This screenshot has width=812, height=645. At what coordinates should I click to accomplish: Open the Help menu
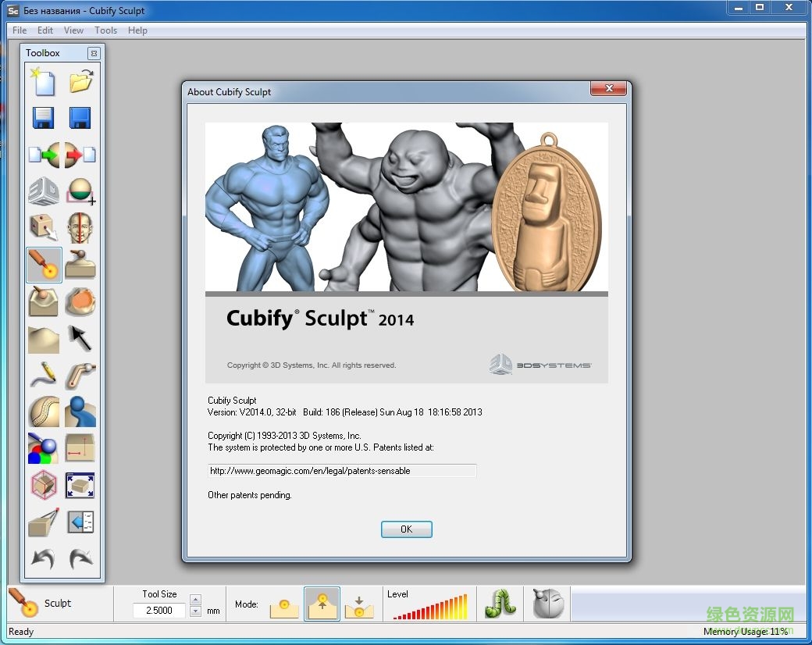click(x=137, y=30)
